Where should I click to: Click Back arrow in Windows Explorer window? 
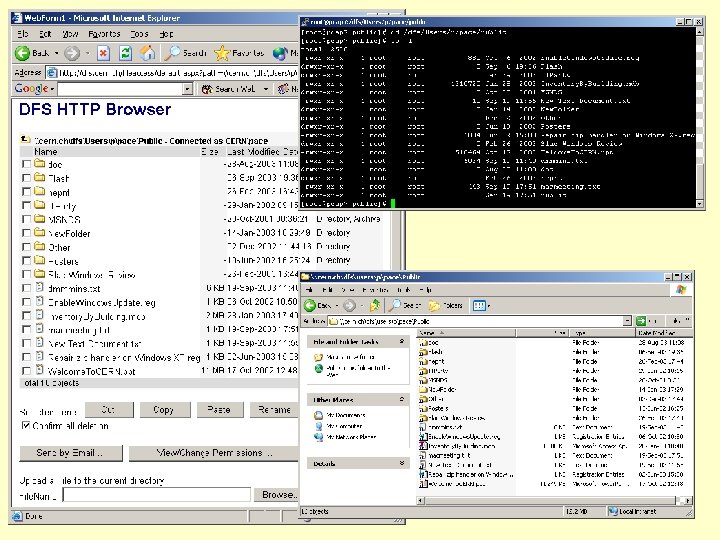click(x=311, y=304)
